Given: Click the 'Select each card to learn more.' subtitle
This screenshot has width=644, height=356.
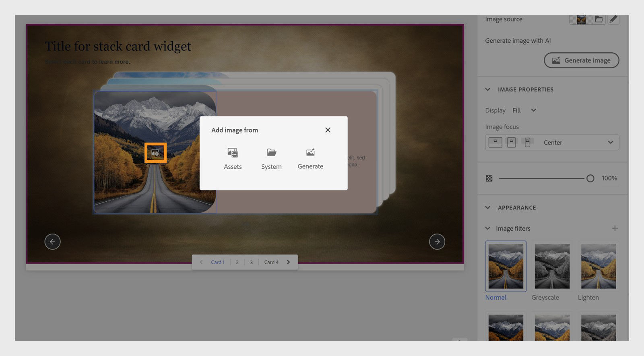Looking at the screenshot, I should (x=87, y=62).
